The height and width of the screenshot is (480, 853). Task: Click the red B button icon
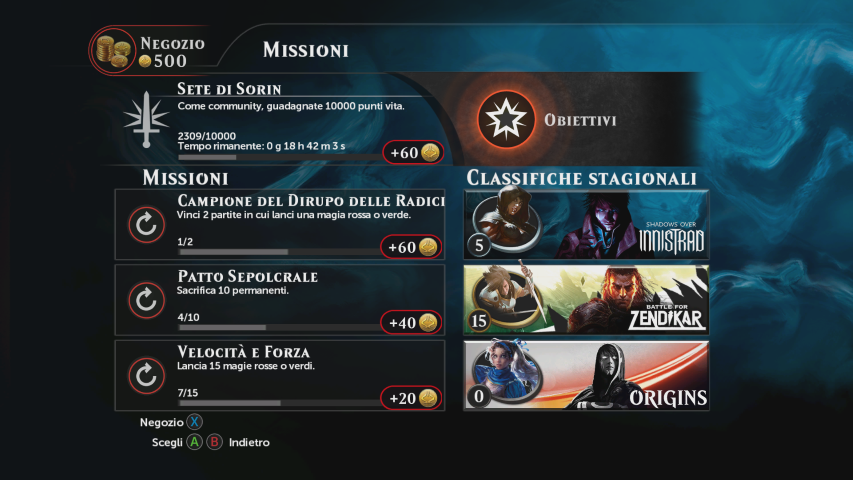214,442
